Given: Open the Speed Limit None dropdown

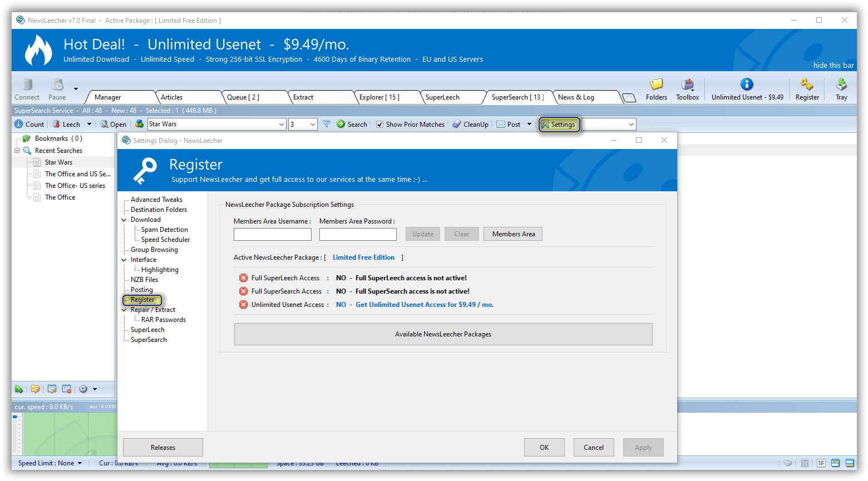Looking at the screenshot, I should click(80, 463).
